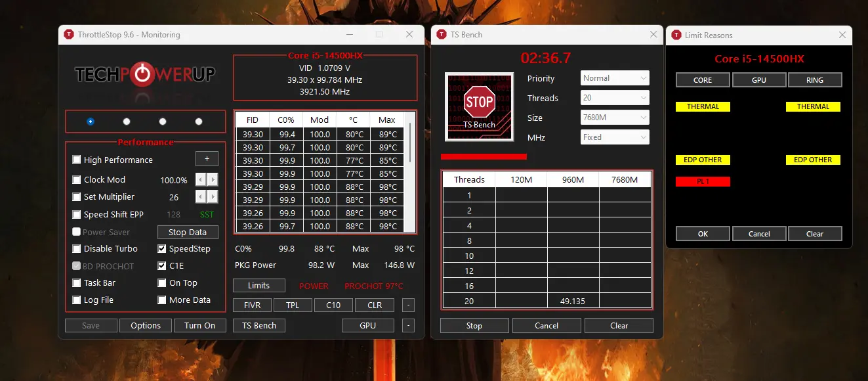Click the Limit Reasons window title icon

[676, 35]
